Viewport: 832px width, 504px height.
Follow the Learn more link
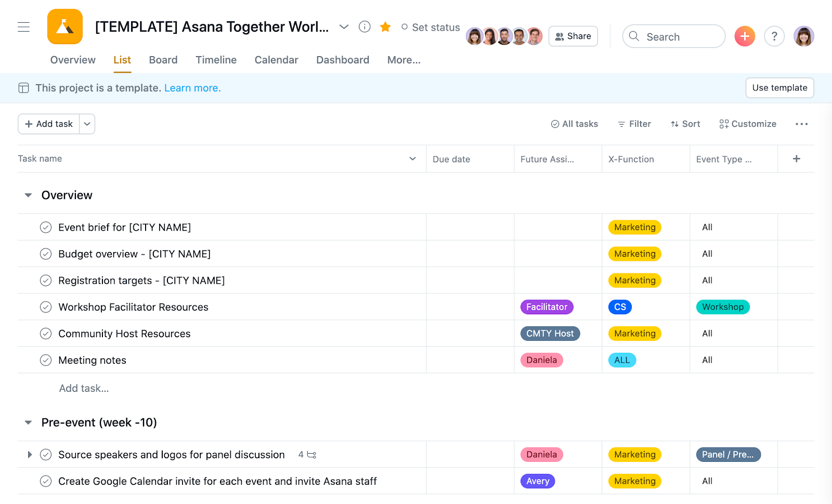[x=192, y=88]
